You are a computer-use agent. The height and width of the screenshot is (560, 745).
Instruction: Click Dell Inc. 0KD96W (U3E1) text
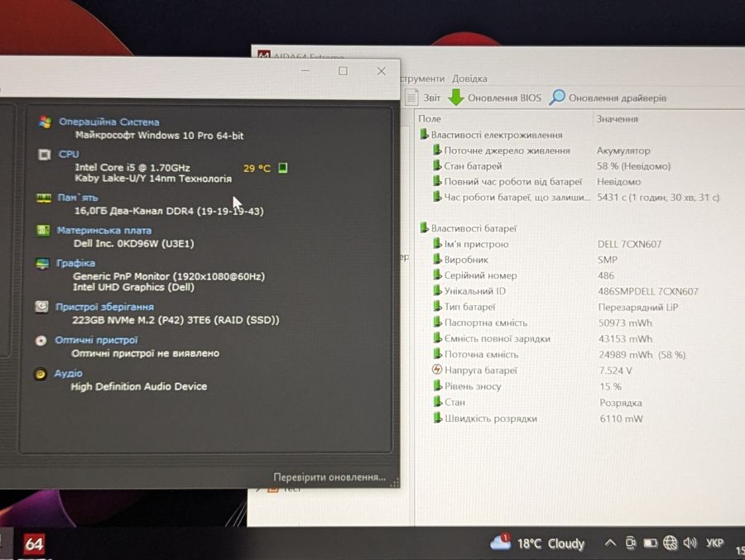[x=134, y=244]
